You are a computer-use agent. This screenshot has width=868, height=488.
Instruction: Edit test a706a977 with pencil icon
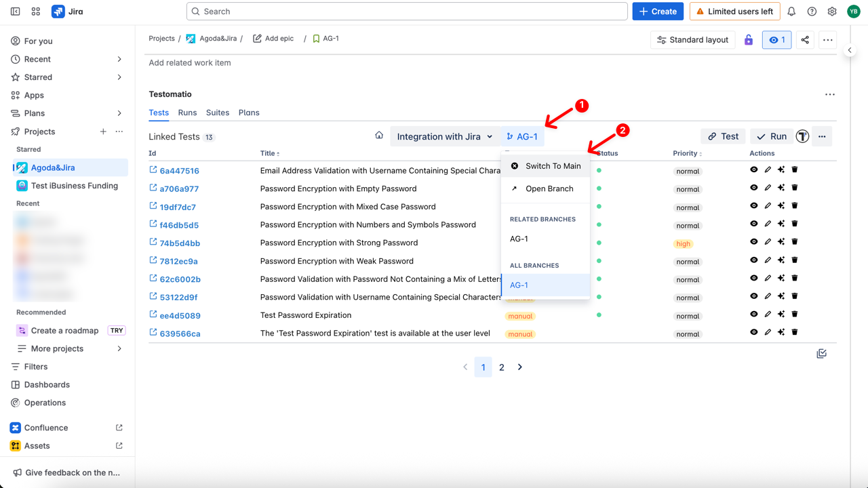[768, 188]
